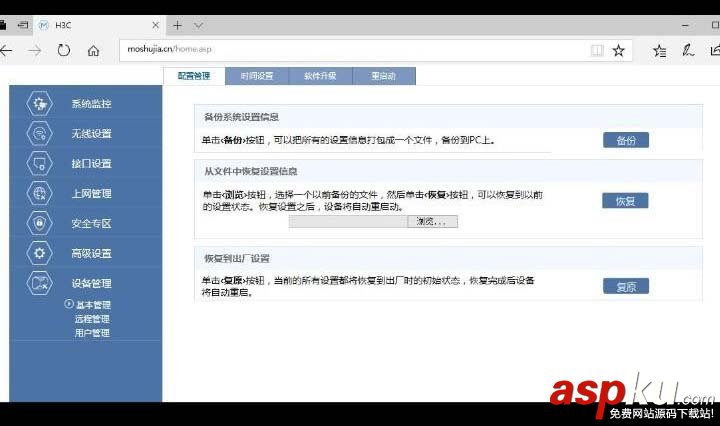Open 系统监控 menu label
Screen dimensions: 720x426
pyautogui.click(x=91, y=104)
